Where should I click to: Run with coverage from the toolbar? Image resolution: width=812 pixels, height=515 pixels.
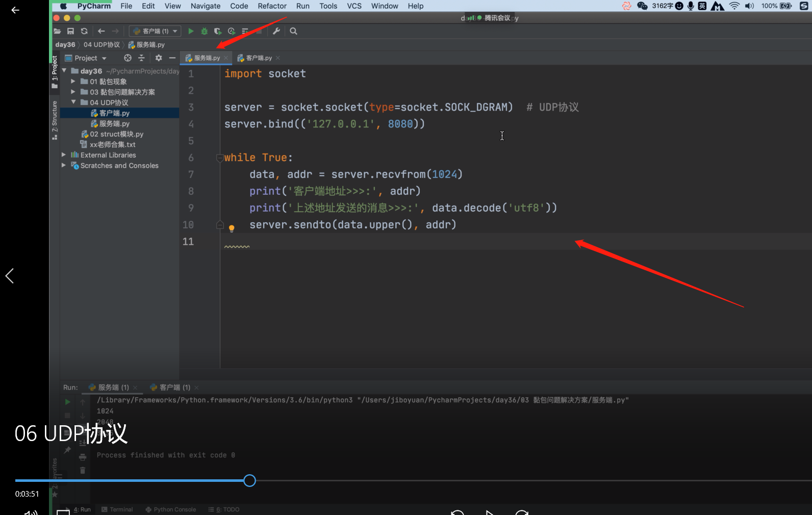[x=218, y=31]
